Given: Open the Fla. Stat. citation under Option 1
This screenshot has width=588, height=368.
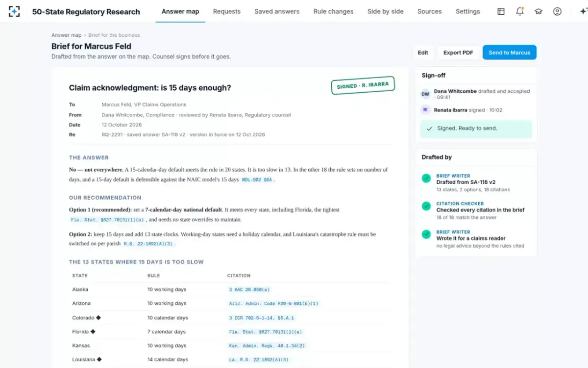Looking at the screenshot, I should pos(107,220).
